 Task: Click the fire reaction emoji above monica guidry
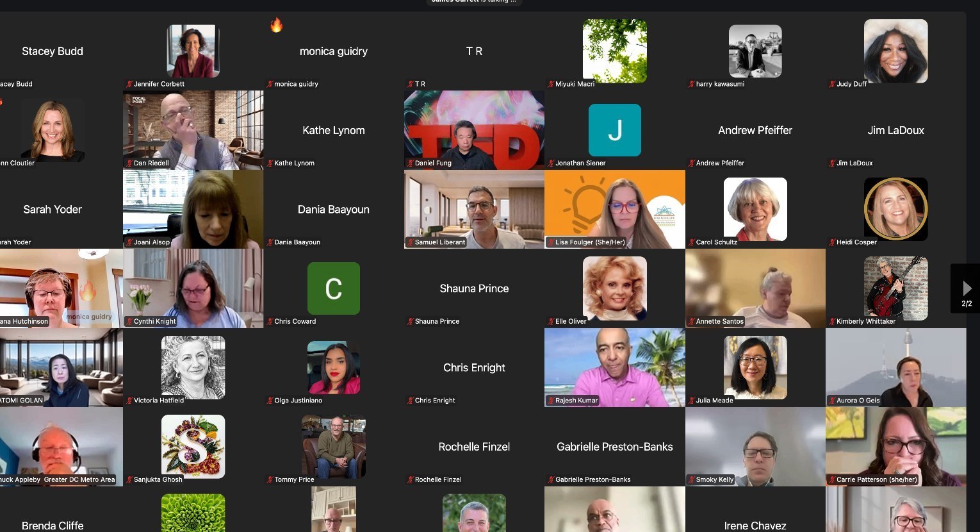click(276, 25)
